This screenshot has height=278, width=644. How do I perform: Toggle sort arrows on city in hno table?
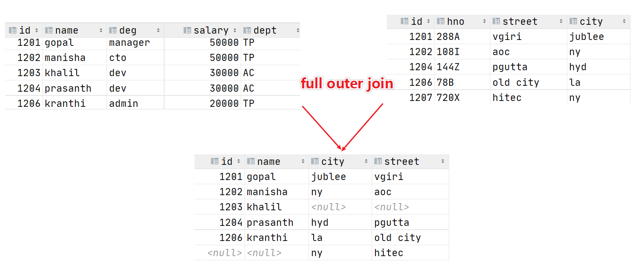(624, 21)
